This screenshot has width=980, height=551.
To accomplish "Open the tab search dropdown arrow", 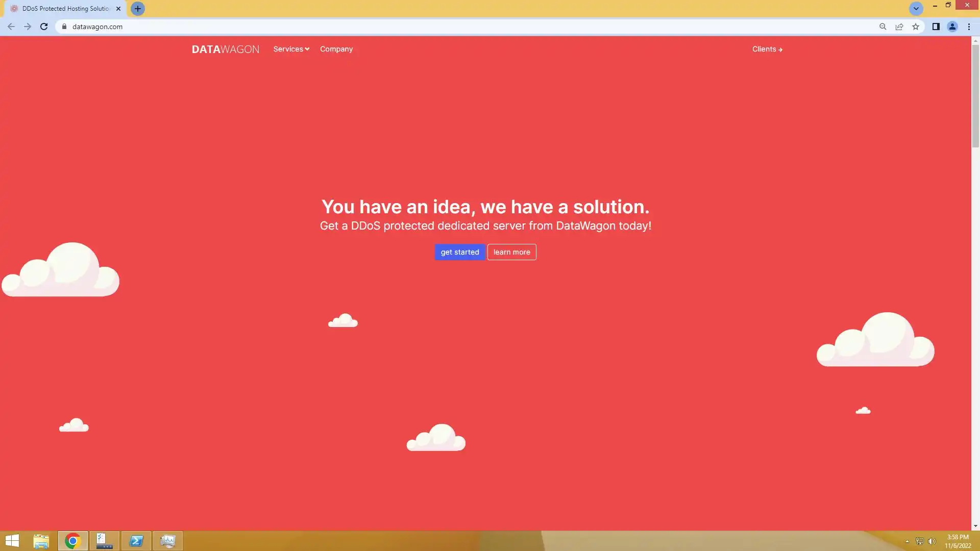I will (x=916, y=9).
